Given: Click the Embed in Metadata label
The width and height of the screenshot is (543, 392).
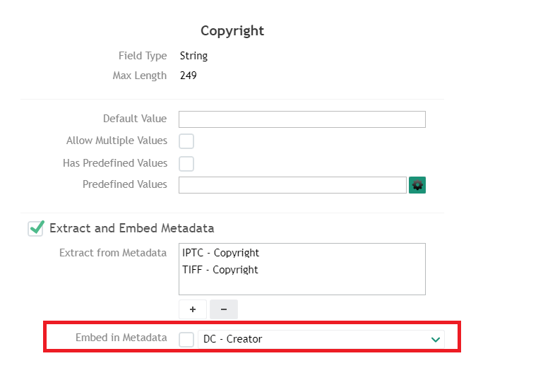Looking at the screenshot, I should tap(121, 338).
